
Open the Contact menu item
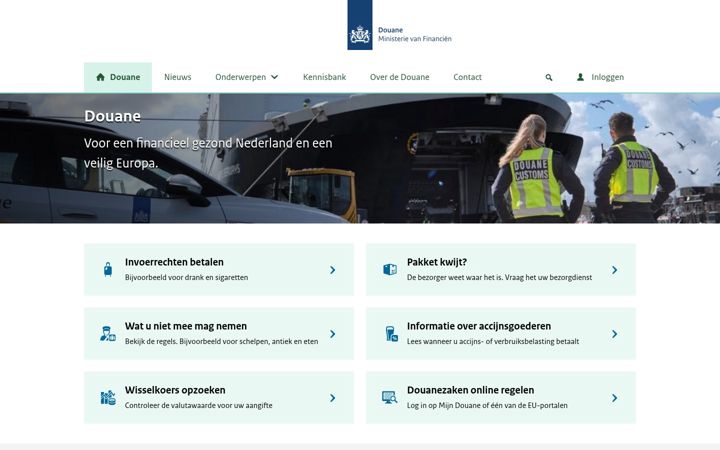click(x=467, y=77)
